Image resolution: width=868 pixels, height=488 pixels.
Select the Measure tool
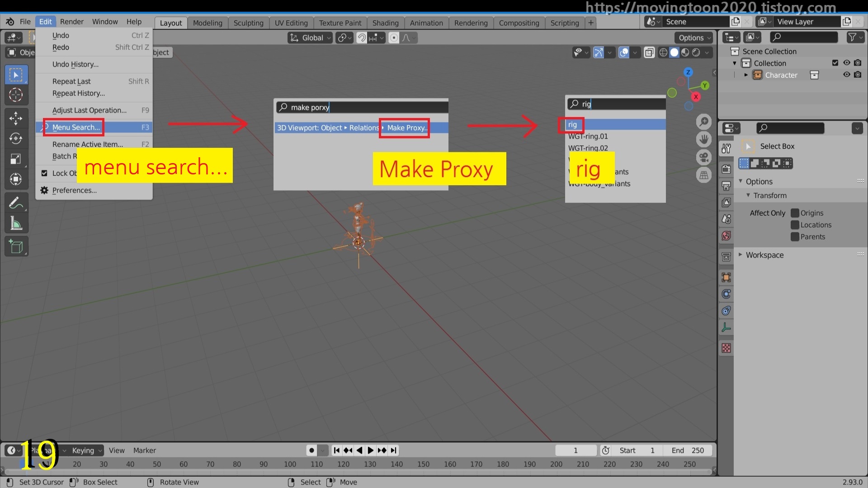(x=16, y=223)
